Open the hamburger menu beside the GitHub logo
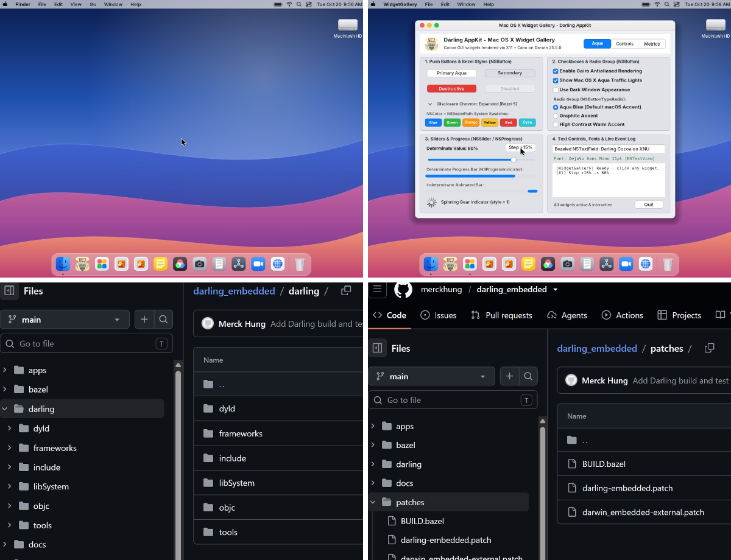Viewport: 731px width, 560px height. click(378, 290)
